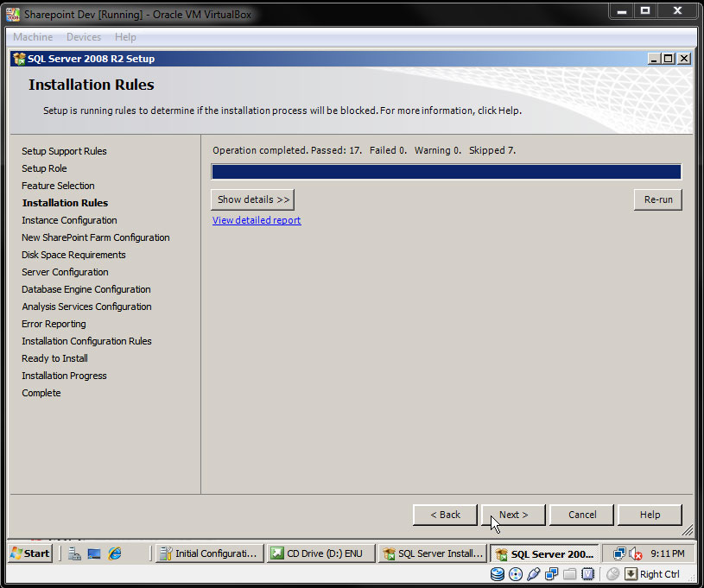Open the Devices menu
The image size is (704, 588).
click(x=84, y=37)
